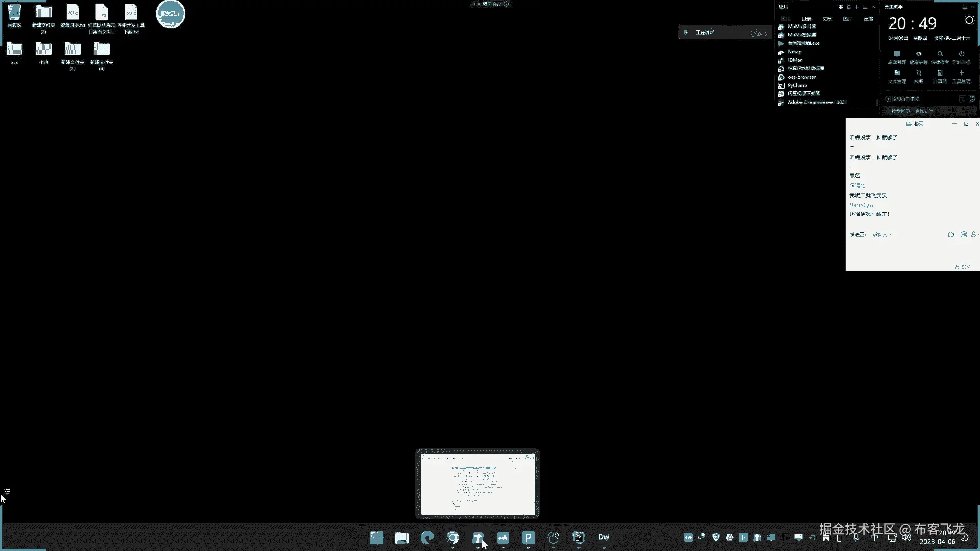This screenshot has height=551, width=980.
Task: Click the window preview thumbnail above taskbar
Action: [477, 484]
